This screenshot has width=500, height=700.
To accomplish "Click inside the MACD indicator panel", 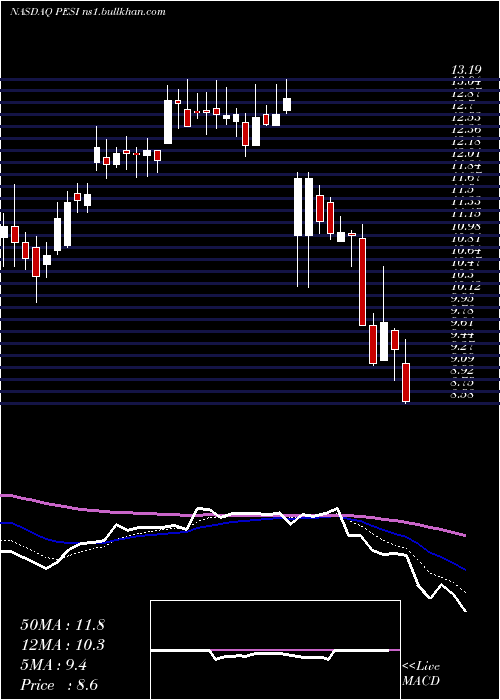I will coord(275,650).
